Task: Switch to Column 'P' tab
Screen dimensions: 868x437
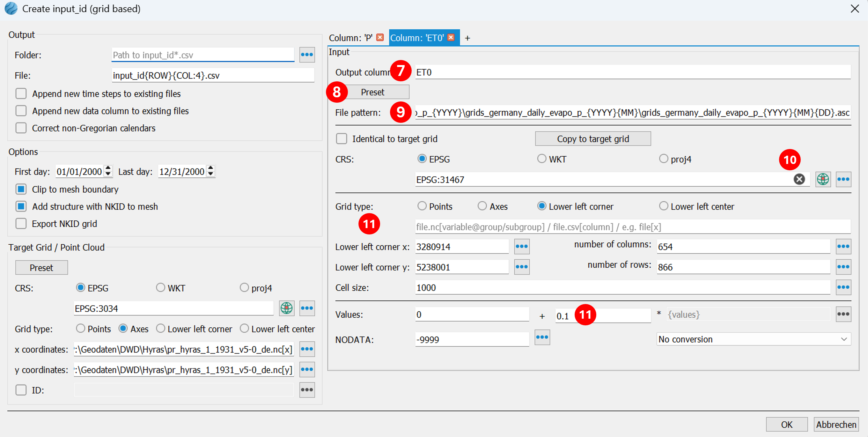Action: tap(350, 38)
